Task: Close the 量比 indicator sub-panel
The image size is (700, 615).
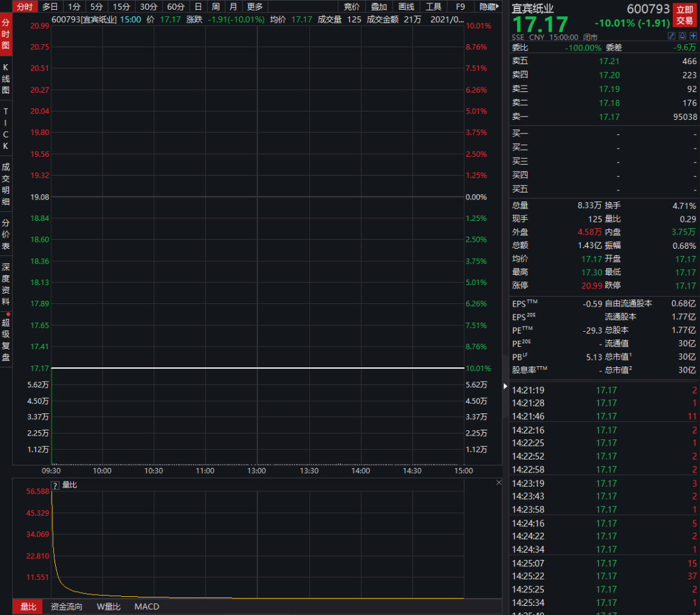Action: pos(498,483)
